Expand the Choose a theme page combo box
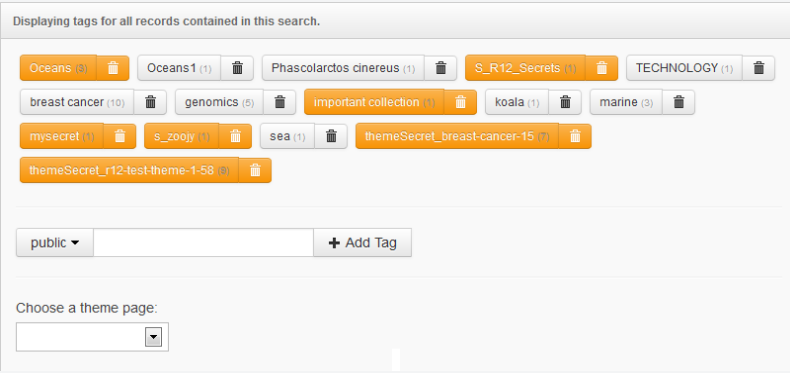Viewport: 790px width, 373px height. click(92, 337)
